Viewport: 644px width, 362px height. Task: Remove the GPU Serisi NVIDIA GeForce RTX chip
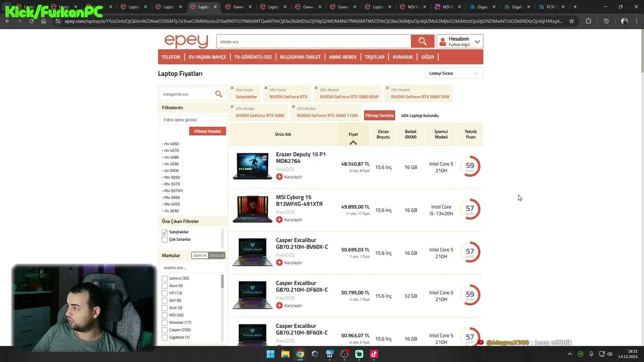266,88
